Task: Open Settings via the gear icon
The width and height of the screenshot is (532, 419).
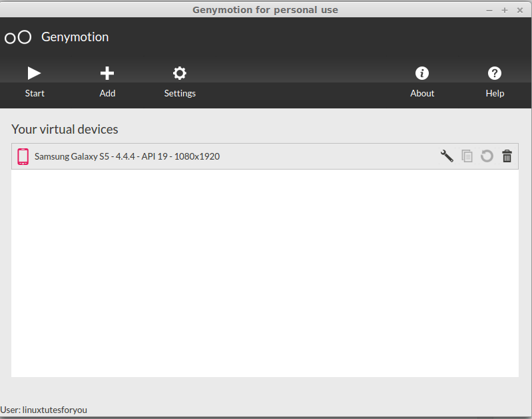Action: coord(180,73)
